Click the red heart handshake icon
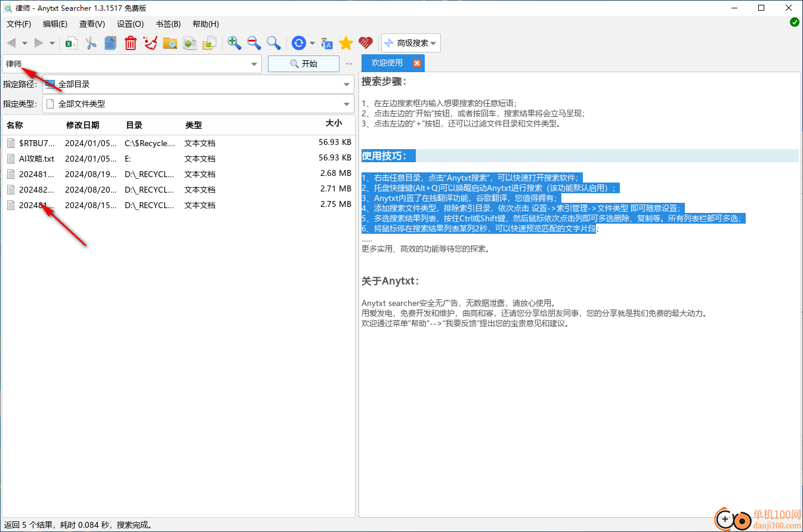The height and width of the screenshot is (532, 803). (366, 43)
